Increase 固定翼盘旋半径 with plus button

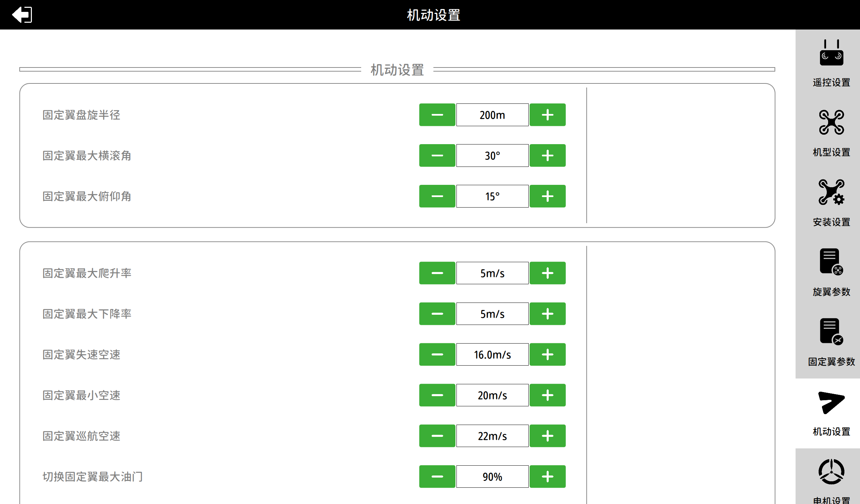547,115
